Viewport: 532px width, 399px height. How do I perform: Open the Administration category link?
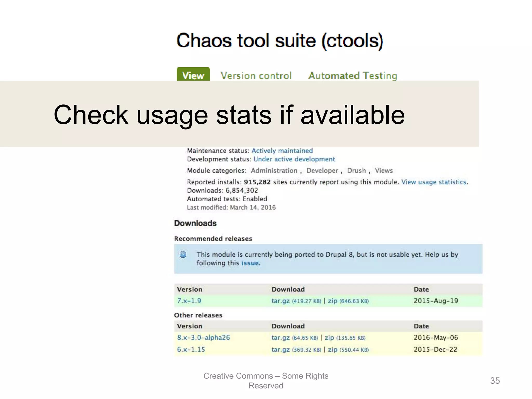[274, 171]
